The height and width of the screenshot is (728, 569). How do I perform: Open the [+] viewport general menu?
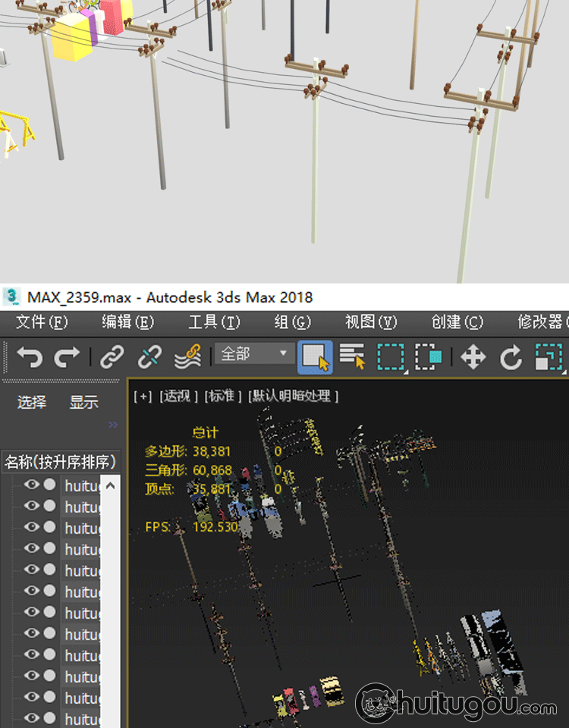(143, 396)
